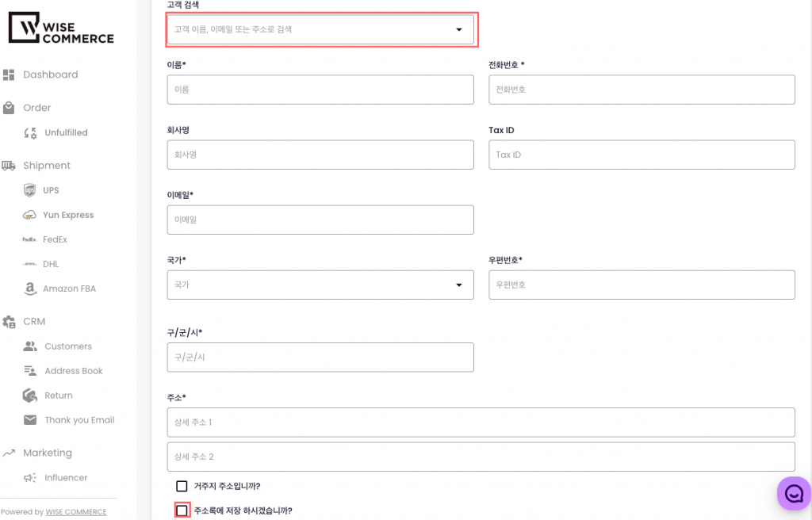Click the Wise Commerce logo at top
Image resolution: width=812 pixels, height=520 pixels.
point(61,28)
